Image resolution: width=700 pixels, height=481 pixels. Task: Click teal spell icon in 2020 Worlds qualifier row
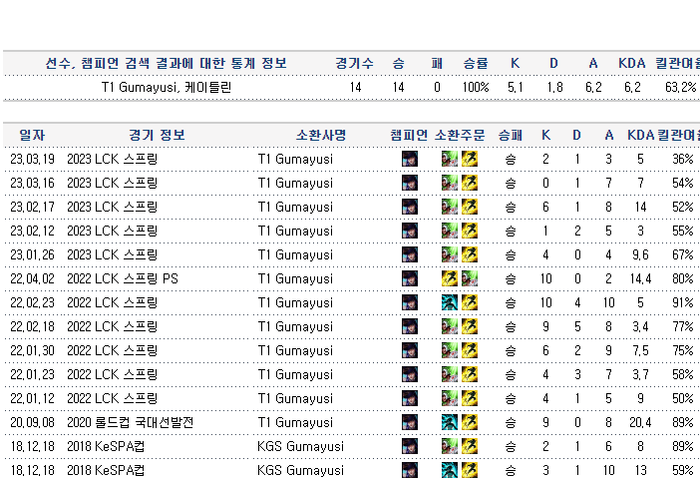click(450, 423)
